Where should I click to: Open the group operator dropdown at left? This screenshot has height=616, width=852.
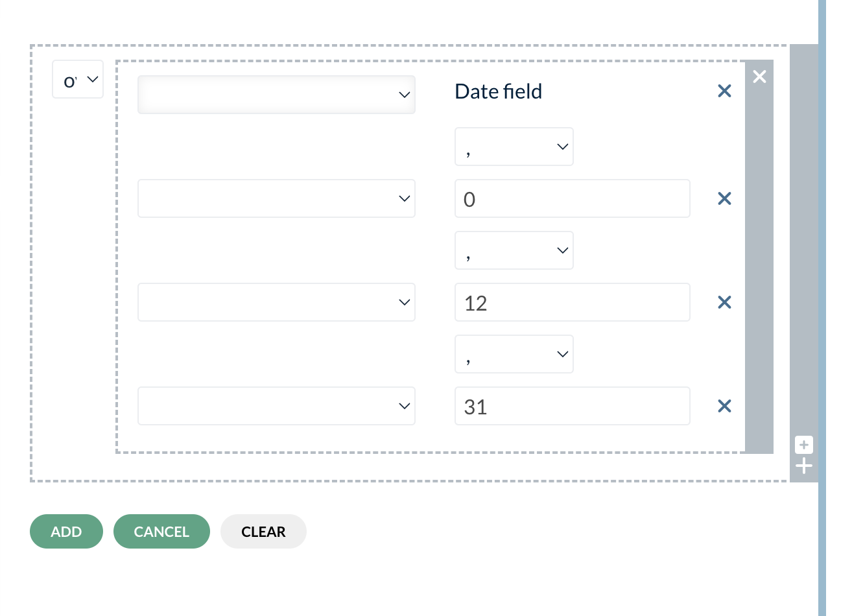point(78,79)
